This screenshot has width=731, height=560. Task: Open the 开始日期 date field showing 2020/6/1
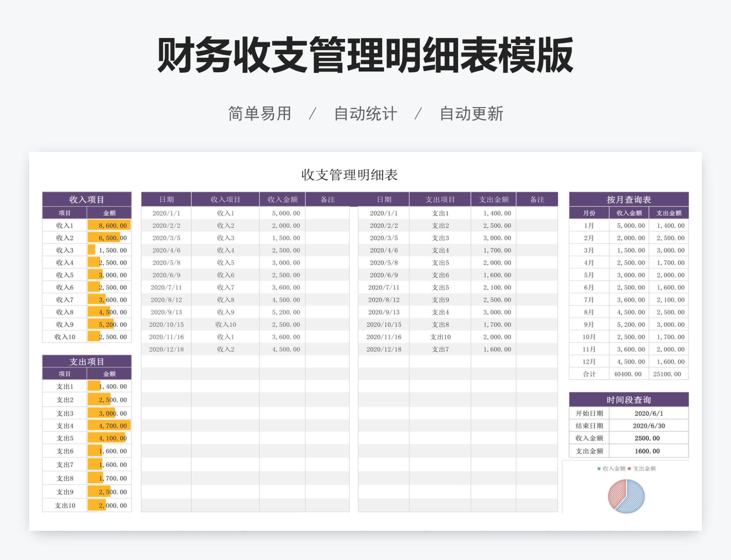pyautogui.click(x=649, y=412)
